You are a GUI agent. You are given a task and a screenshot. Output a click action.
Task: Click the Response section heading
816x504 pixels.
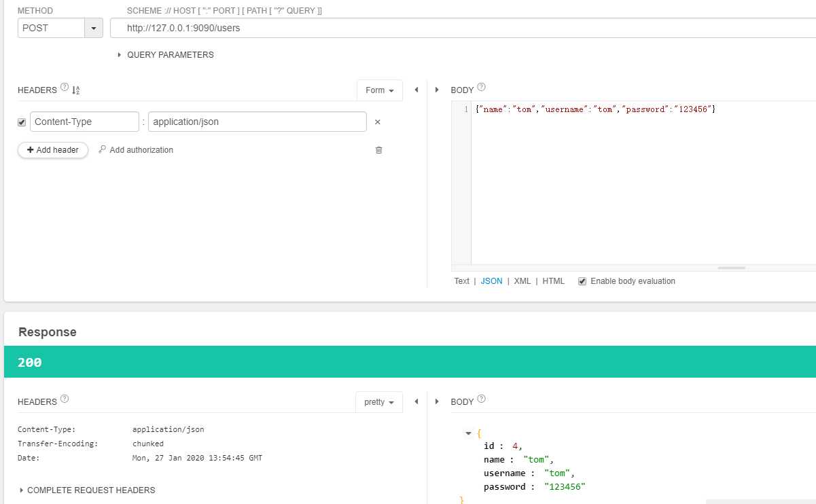pos(48,332)
